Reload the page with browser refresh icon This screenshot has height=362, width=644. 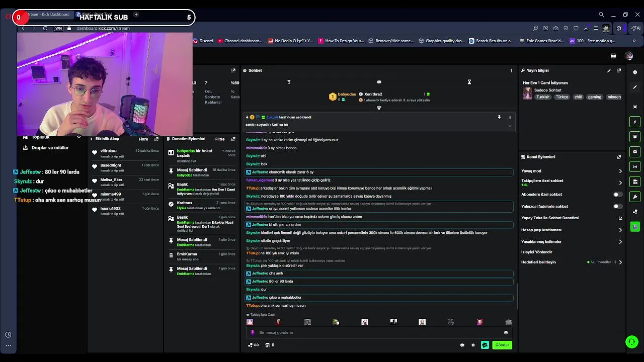[45, 28]
